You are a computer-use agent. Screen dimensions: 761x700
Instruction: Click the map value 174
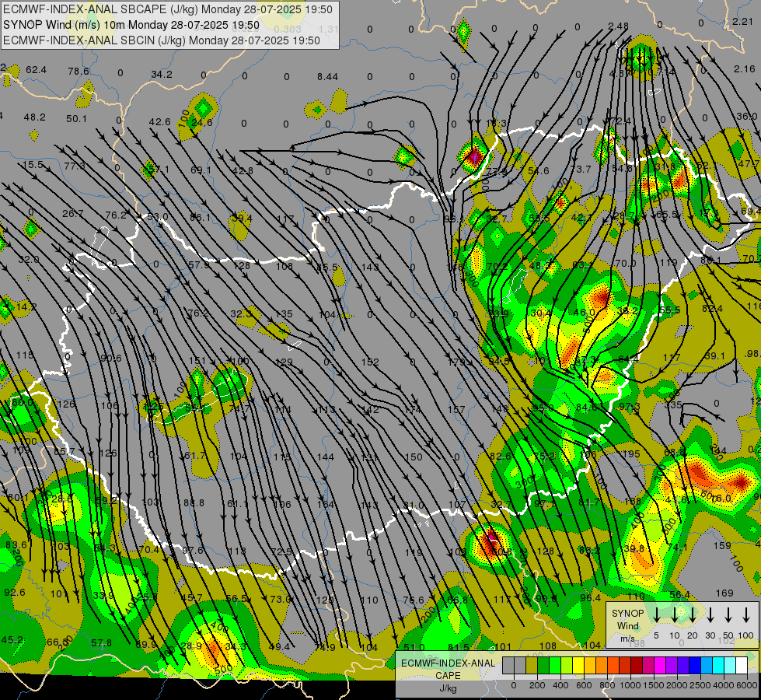pyautogui.click(x=413, y=410)
